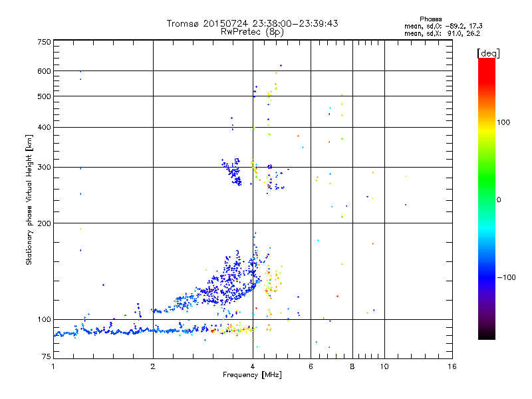Click the yellow-orange X-mode cluster near 4.5 MHz
Viewport: 532px width, 399px height.
(273, 281)
